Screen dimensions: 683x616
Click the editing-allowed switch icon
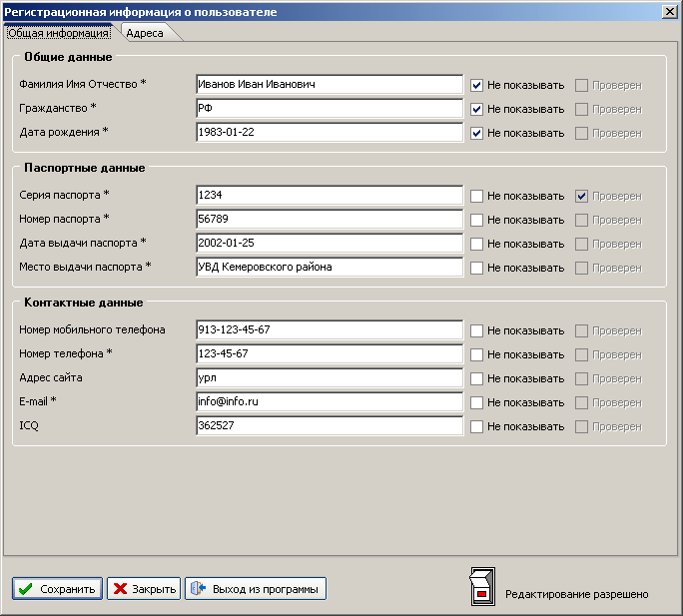[481, 588]
